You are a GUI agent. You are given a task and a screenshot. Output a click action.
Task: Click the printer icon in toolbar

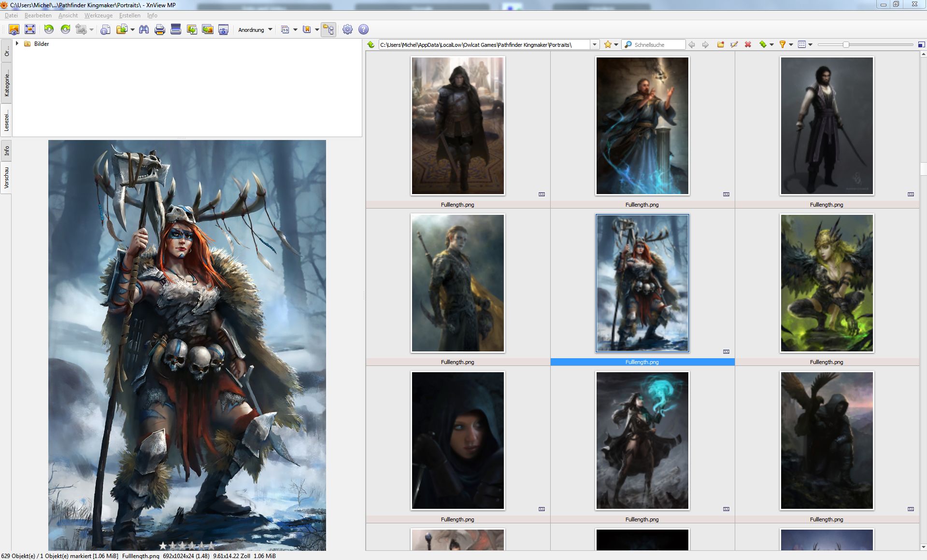point(160,29)
